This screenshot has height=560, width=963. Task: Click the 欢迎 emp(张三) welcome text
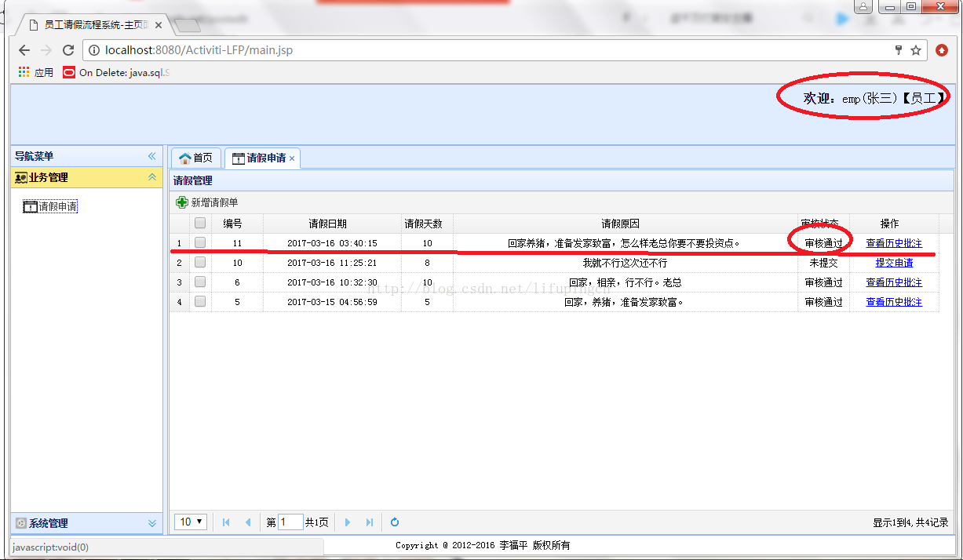tap(874, 98)
